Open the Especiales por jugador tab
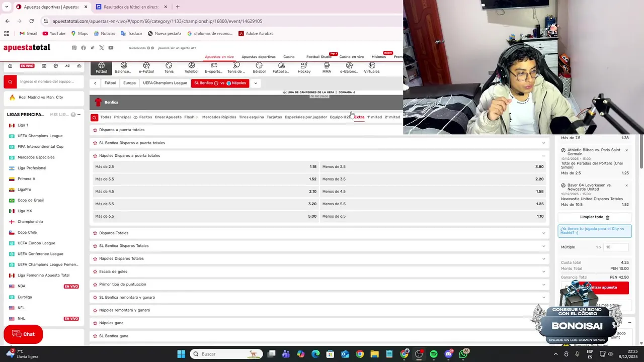This screenshot has height=362, width=644. tap(306, 117)
